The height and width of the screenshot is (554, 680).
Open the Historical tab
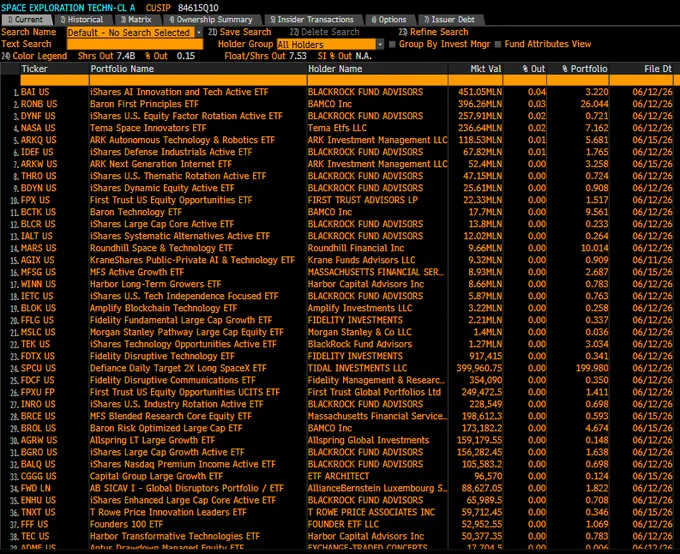(x=83, y=20)
